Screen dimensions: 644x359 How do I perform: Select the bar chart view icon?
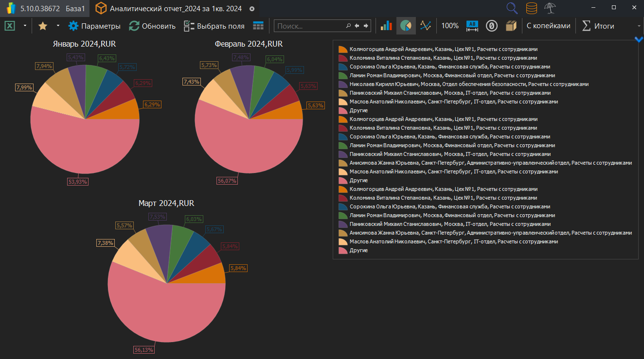[x=386, y=26]
